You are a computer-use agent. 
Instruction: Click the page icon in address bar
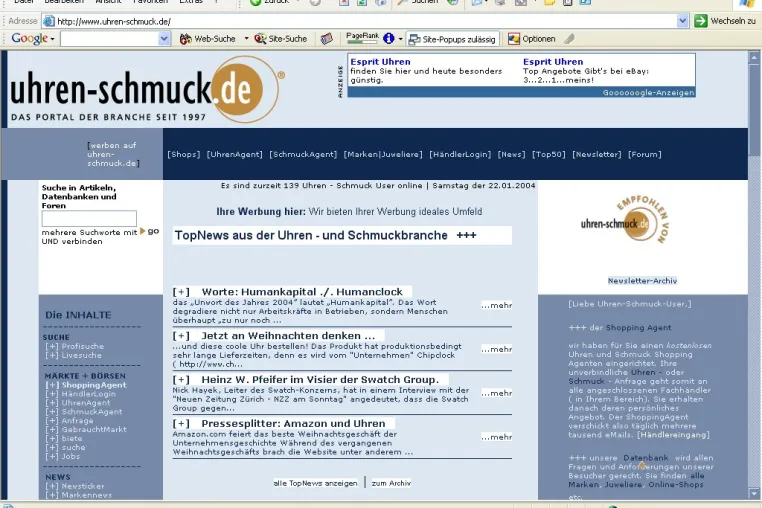point(49,21)
